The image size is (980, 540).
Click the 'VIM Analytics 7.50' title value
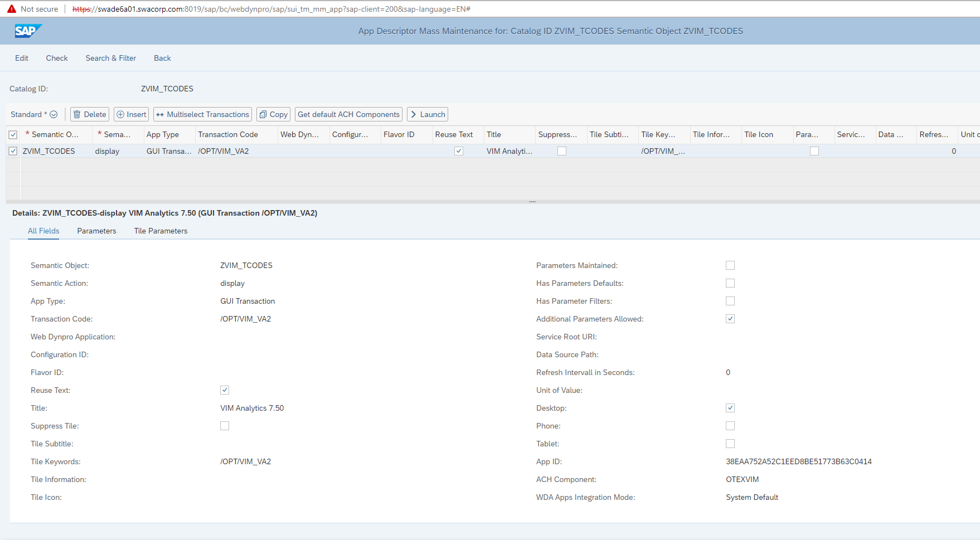(x=252, y=408)
